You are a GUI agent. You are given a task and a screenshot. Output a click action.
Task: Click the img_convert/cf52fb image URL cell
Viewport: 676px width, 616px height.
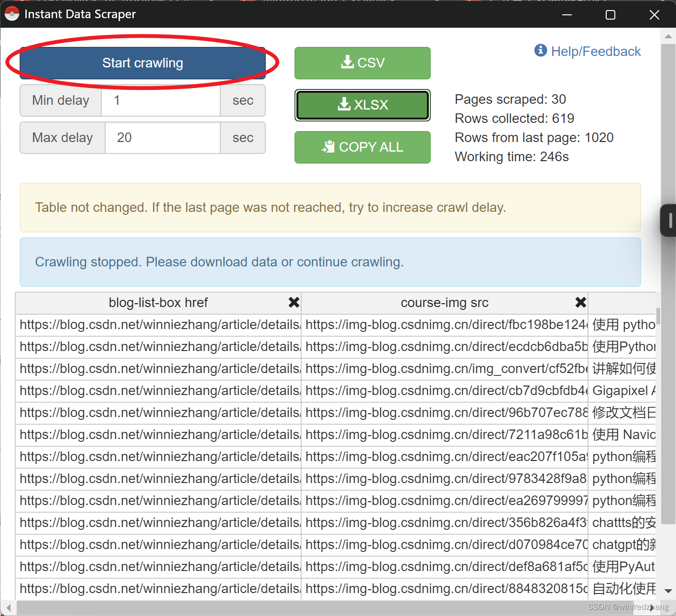(x=445, y=369)
